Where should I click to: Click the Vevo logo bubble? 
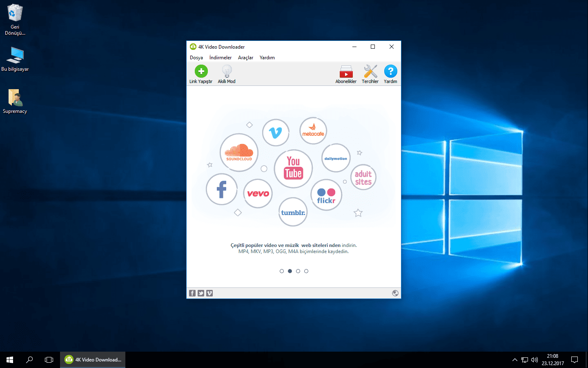[258, 193]
